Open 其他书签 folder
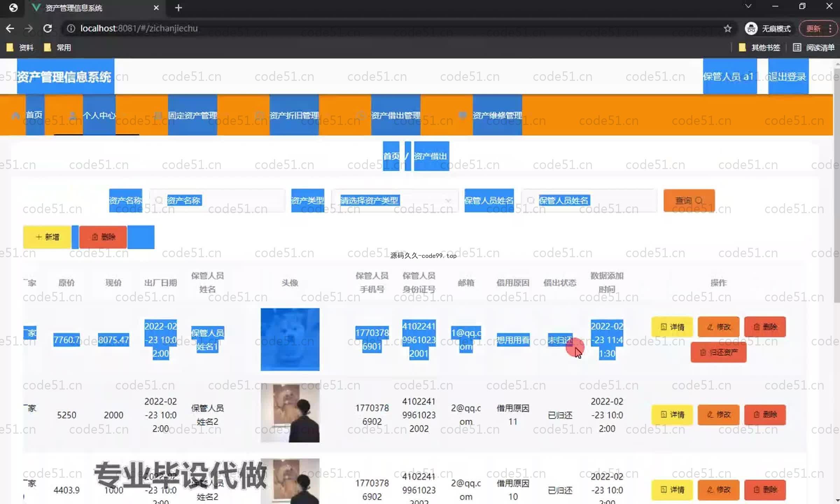The height and width of the screenshot is (504, 840). click(x=759, y=48)
